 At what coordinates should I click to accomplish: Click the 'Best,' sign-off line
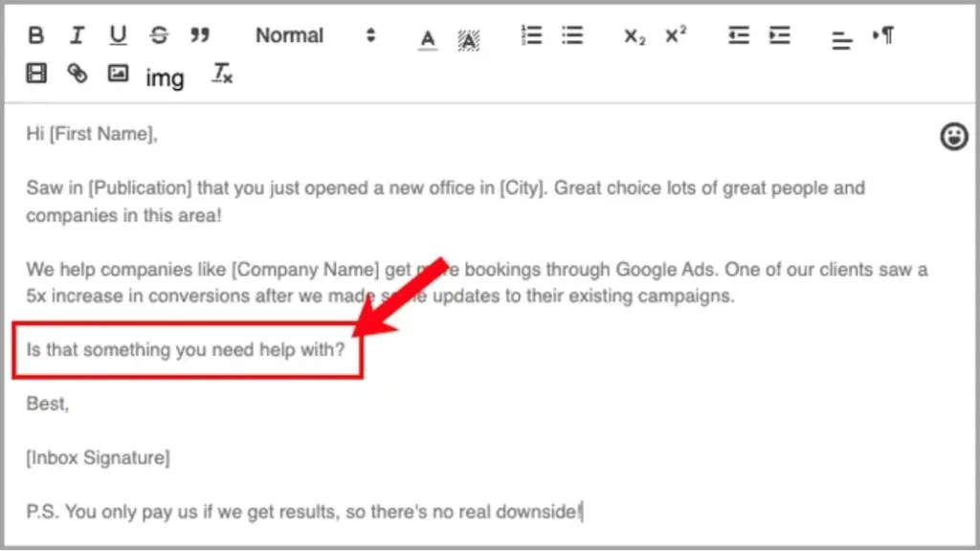pyautogui.click(x=48, y=404)
